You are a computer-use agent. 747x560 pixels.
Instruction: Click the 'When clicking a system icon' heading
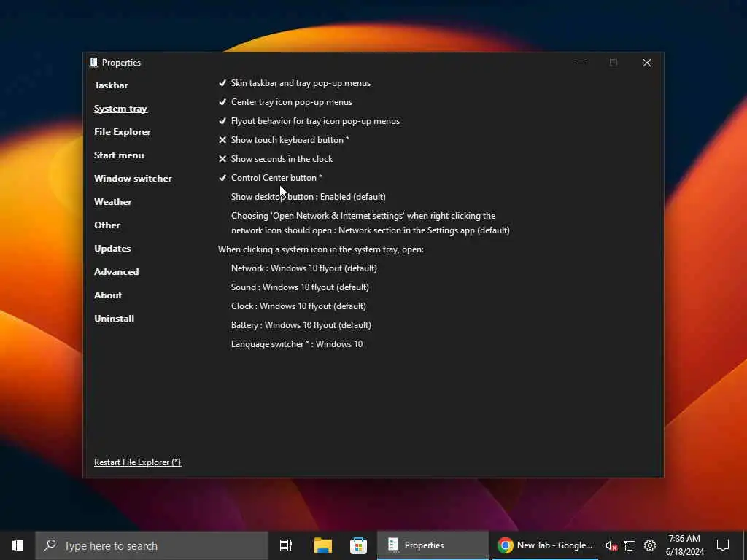tap(321, 249)
